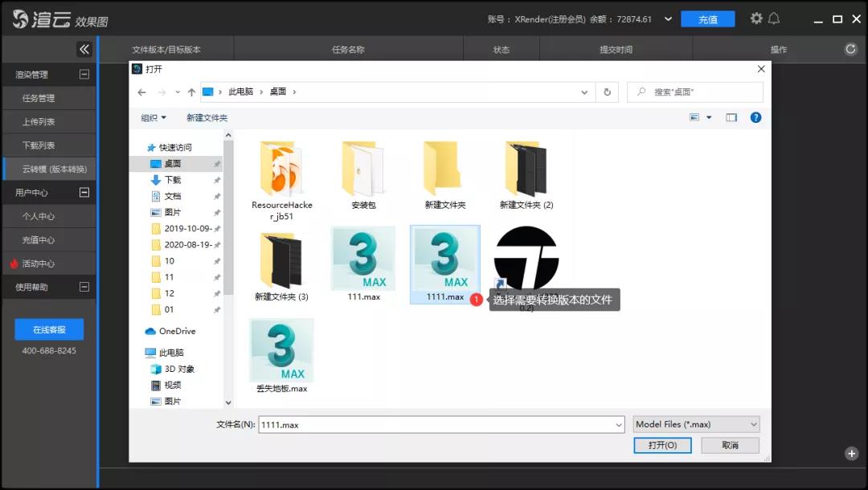868x490 pixels.
Task: Open the notifications bell icon
Action: 774,18
